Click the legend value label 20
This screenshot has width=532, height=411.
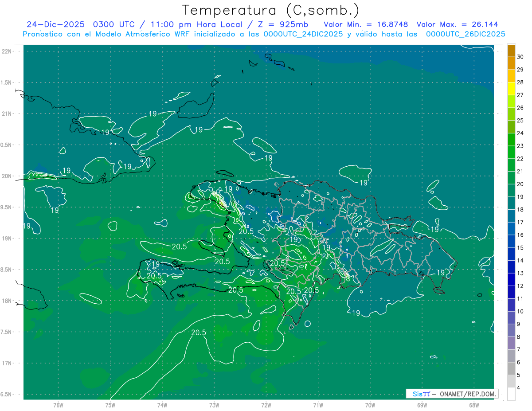click(x=520, y=184)
